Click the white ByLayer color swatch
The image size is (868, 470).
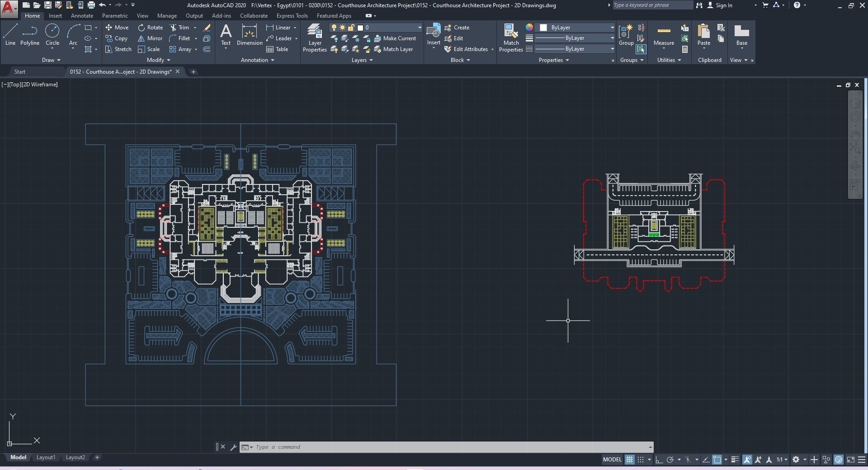[x=543, y=28]
